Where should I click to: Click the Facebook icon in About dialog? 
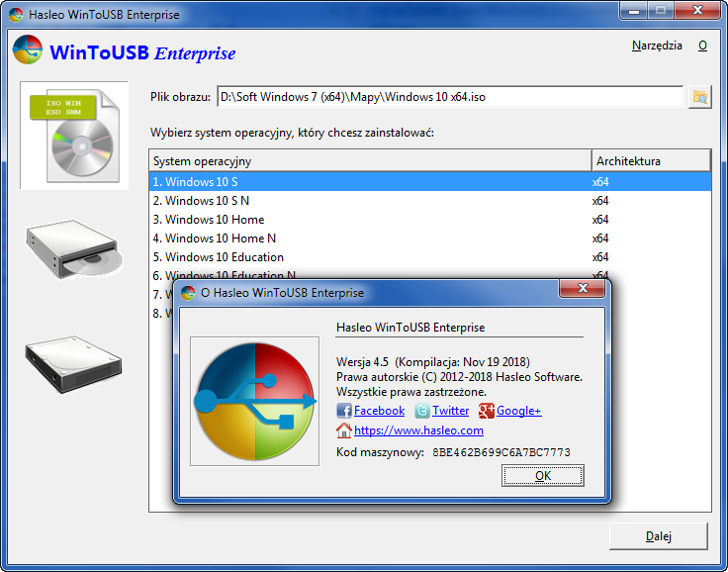pos(344,411)
